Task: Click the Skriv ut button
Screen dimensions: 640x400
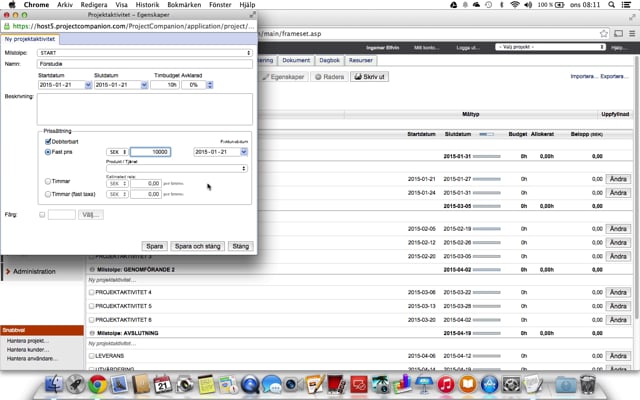Action: tap(369, 77)
